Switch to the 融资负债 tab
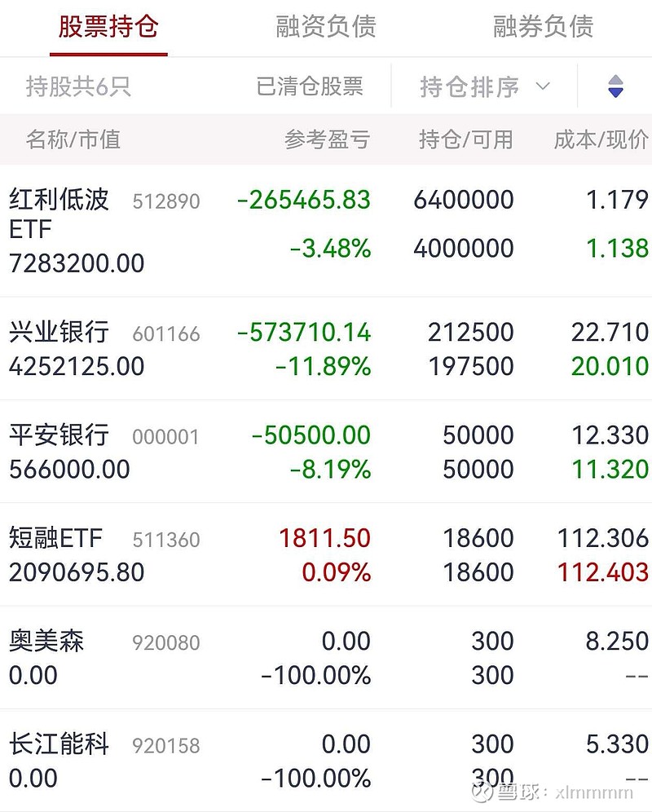This screenshot has width=652, height=812. point(326,27)
